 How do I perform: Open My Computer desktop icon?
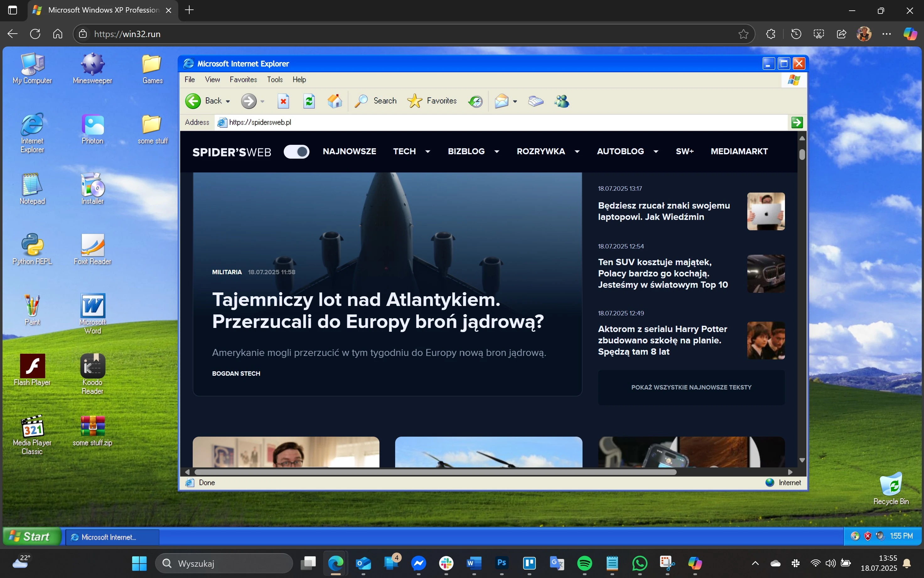click(x=32, y=68)
